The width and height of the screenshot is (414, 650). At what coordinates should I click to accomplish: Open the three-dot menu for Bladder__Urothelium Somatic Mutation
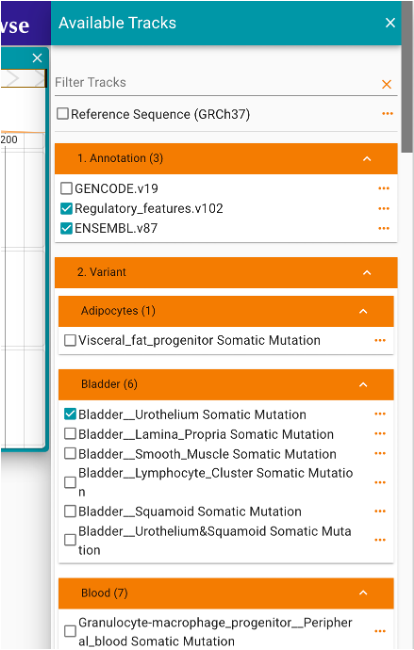click(x=380, y=414)
